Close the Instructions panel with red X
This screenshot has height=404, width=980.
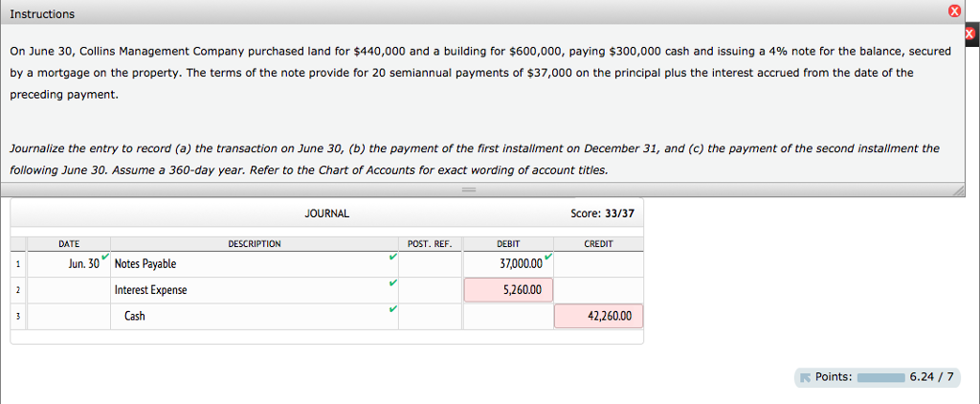pos(953,12)
